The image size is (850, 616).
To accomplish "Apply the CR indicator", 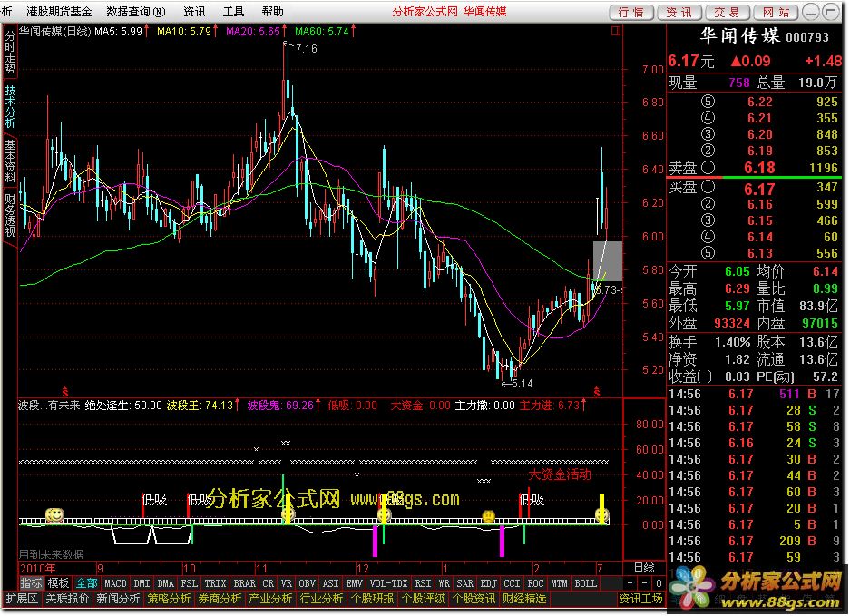I will (269, 584).
